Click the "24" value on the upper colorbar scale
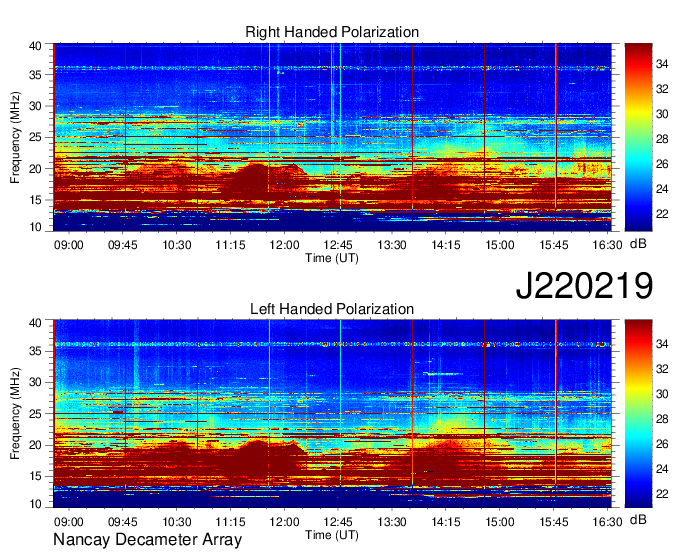Image resolution: width=680 pixels, height=552 pixels. [662, 189]
